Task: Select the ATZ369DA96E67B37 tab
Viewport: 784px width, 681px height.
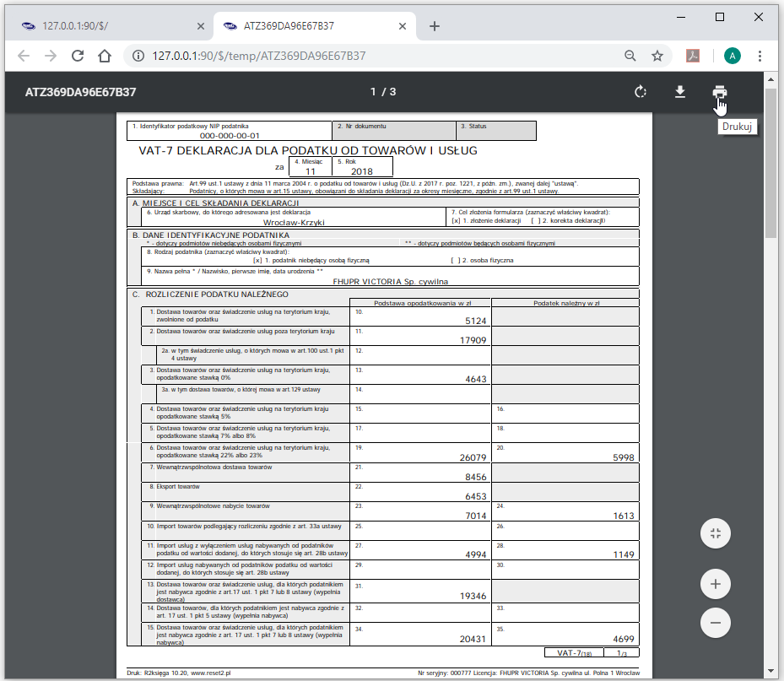Action: (315, 26)
